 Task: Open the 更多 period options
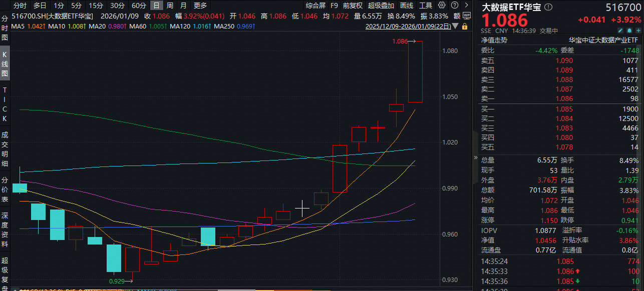coord(200,5)
